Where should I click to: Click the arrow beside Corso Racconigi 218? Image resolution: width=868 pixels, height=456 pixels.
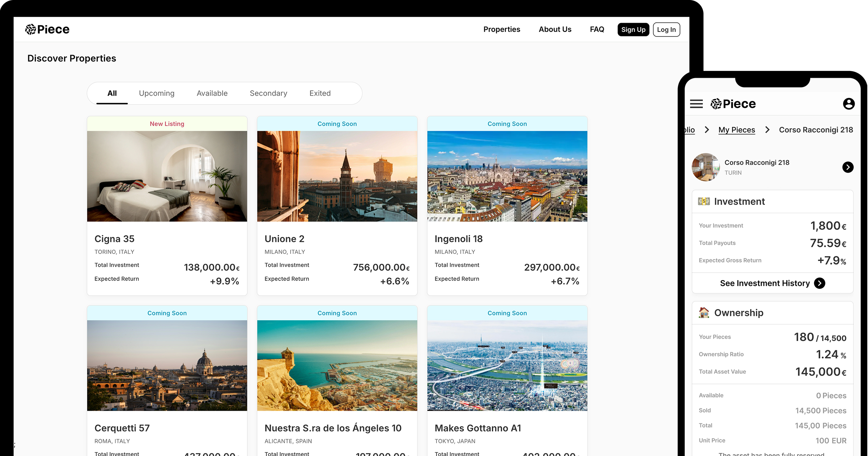point(848,167)
